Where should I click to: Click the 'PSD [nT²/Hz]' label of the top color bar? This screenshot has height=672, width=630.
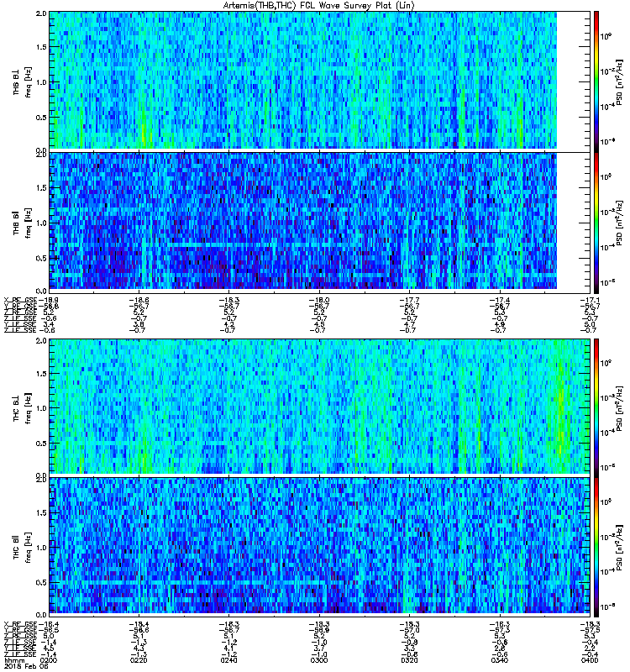point(620,82)
